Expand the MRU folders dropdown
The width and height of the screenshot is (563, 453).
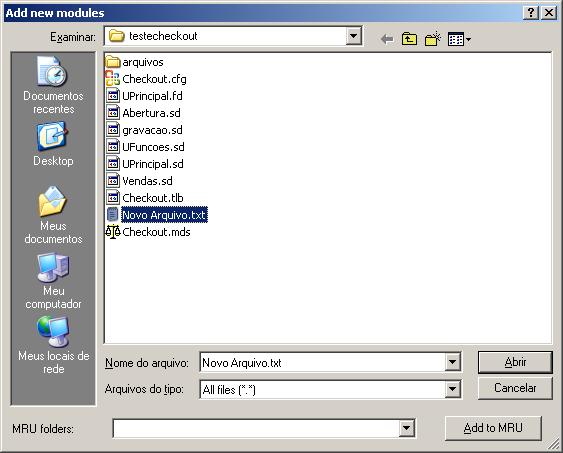[x=406, y=428]
